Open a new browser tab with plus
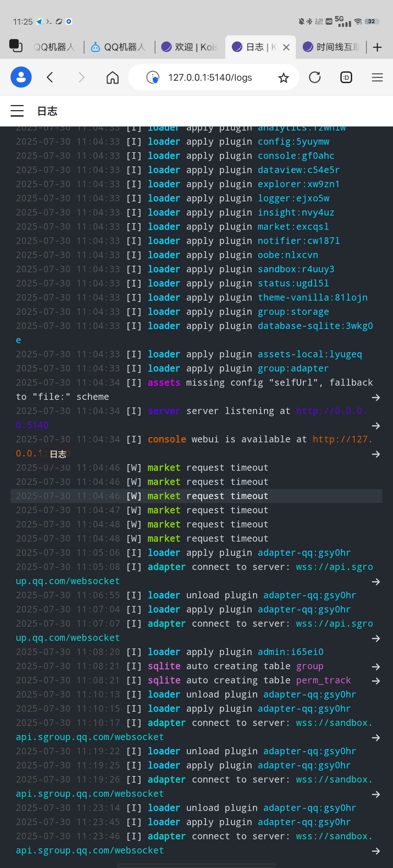The image size is (393, 868). (377, 47)
